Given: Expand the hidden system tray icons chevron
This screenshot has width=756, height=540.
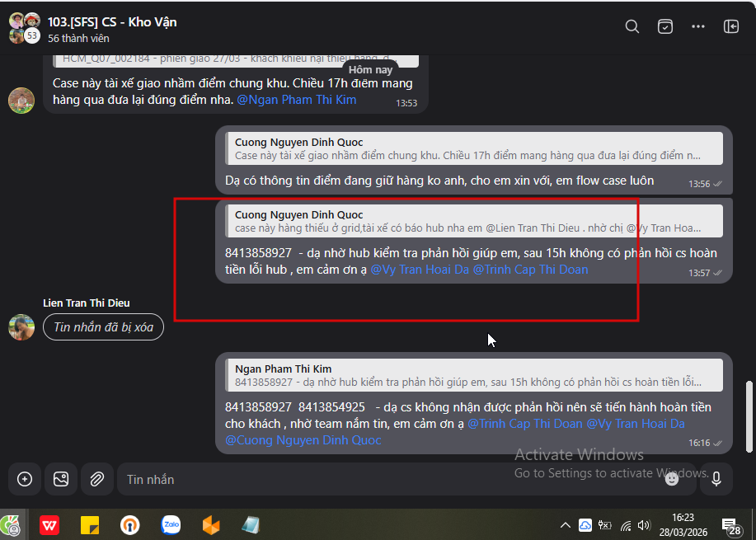Looking at the screenshot, I should click(x=565, y=525).
